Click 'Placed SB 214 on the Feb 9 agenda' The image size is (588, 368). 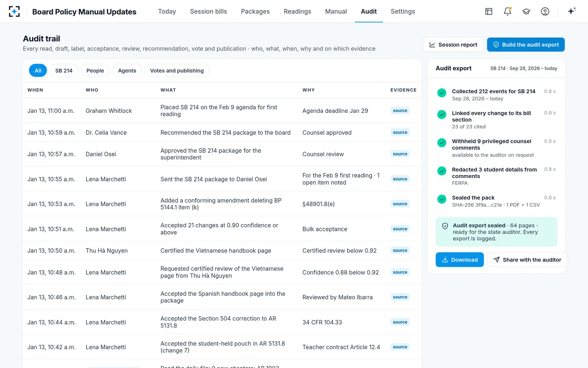219,111
